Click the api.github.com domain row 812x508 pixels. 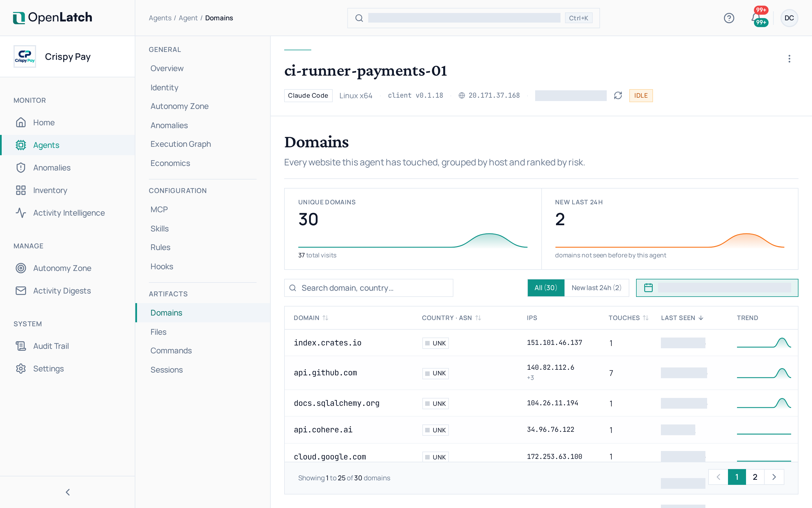tap(541, 373)
